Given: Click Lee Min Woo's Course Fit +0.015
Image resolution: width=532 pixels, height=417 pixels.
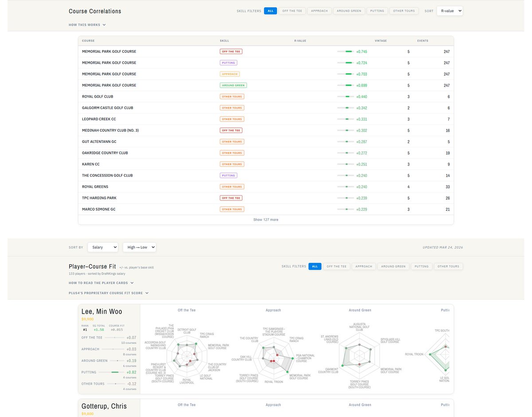Looking at the screenshot, I should tap(116, 330).
